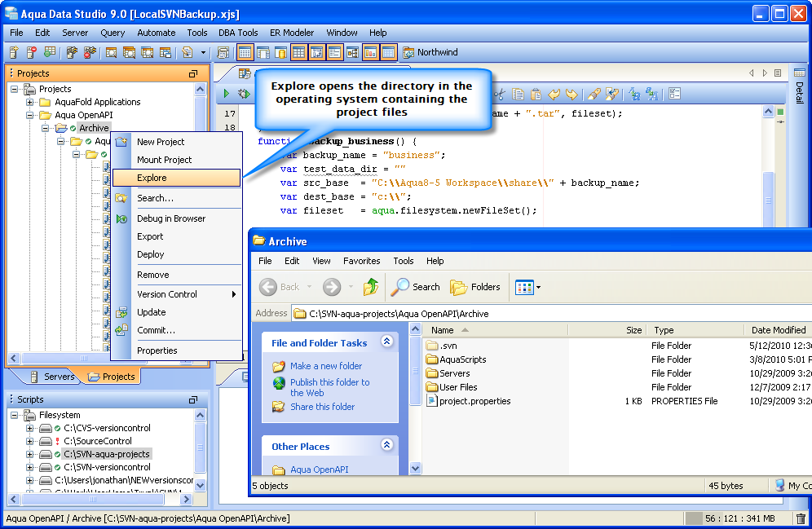Click the next-tab right arrow in editor

point(765,73)
